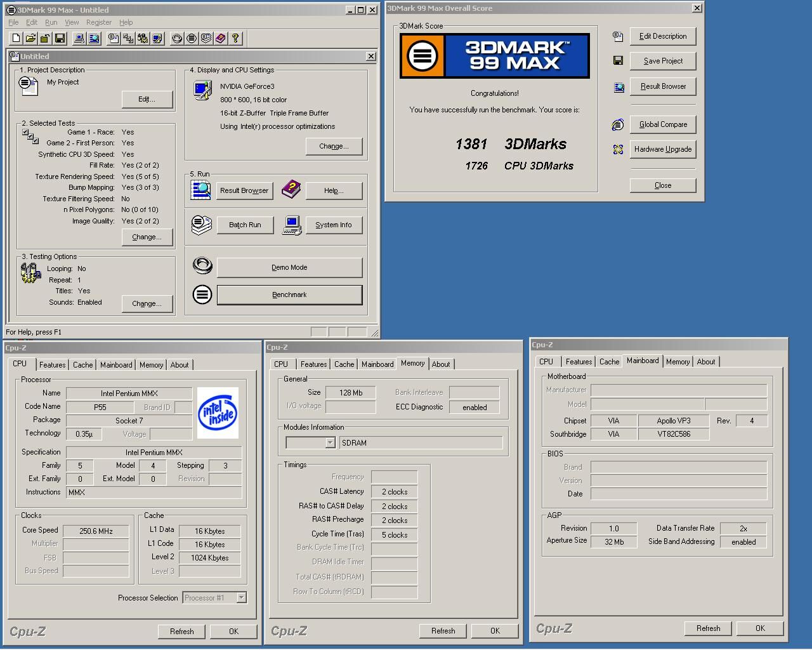Screen dimensions: 812x650
Task: Switch to Cache tab in Memory-tab Cpu-Z window
Action: pyautogui.click(x=344, y=364)
